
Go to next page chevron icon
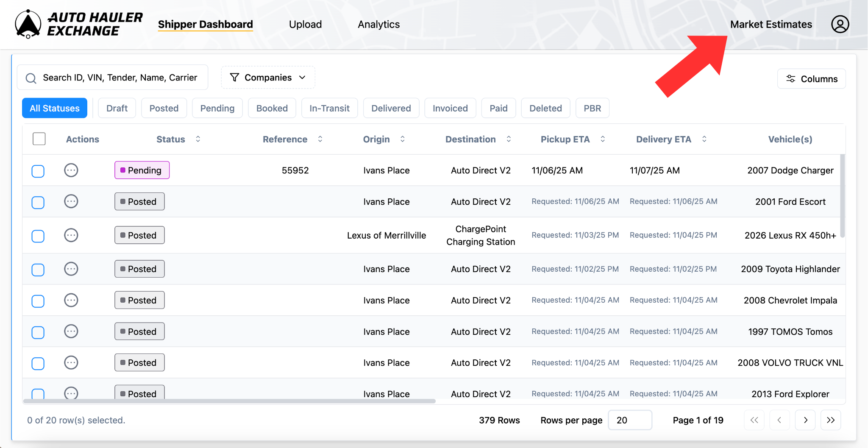point(805,420)
